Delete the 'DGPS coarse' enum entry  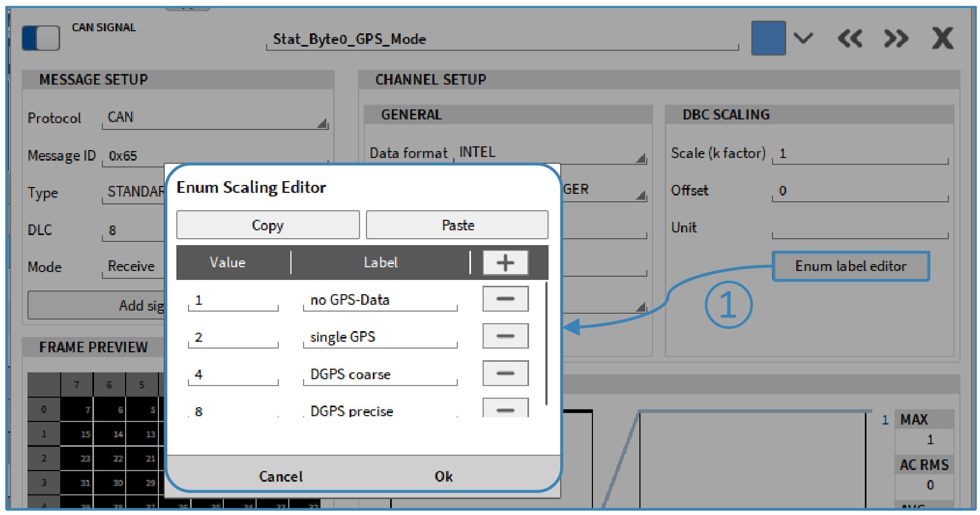pyautogui.click(x=505, y=373)
